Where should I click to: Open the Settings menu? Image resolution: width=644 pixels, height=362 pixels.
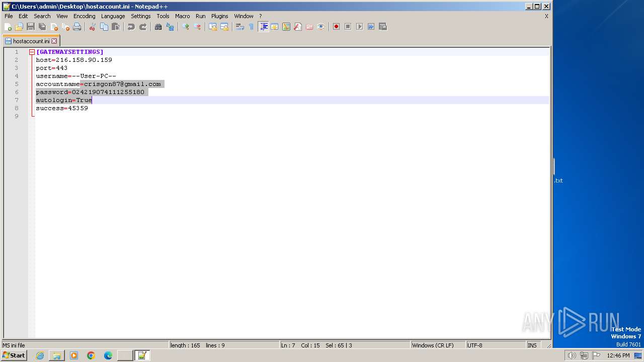pyautogui.click(x=141, y=16)
